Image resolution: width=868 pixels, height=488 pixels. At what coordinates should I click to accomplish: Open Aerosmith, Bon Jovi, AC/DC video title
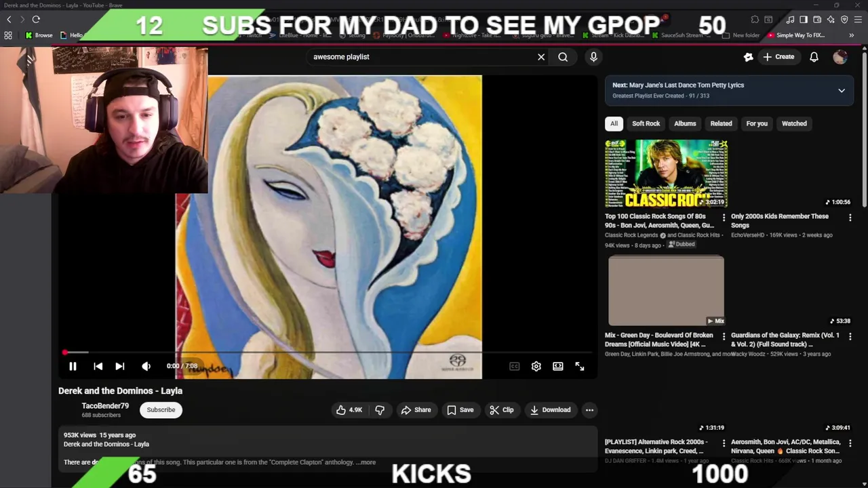click(x=786, y=446)
